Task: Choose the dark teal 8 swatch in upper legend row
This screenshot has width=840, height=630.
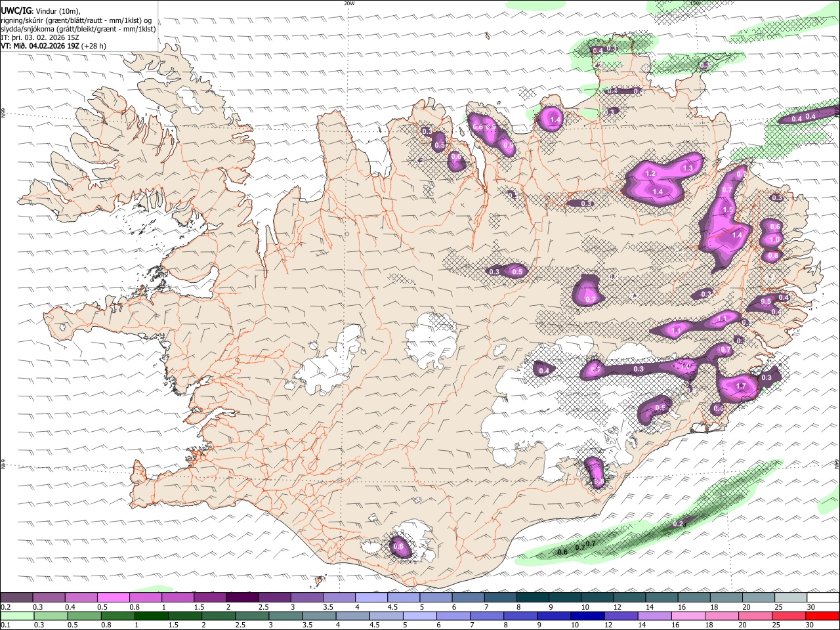Action: (532, 598)
